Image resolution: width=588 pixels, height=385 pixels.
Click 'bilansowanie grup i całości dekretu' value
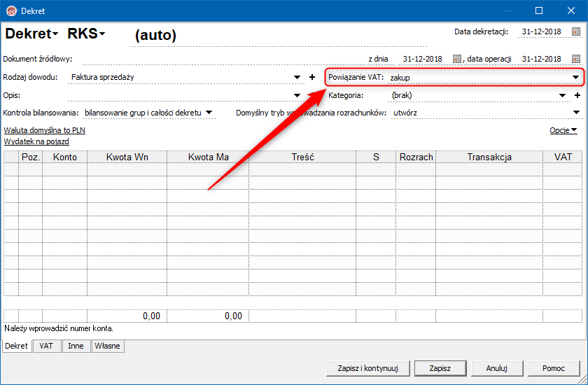pos(143,113)
